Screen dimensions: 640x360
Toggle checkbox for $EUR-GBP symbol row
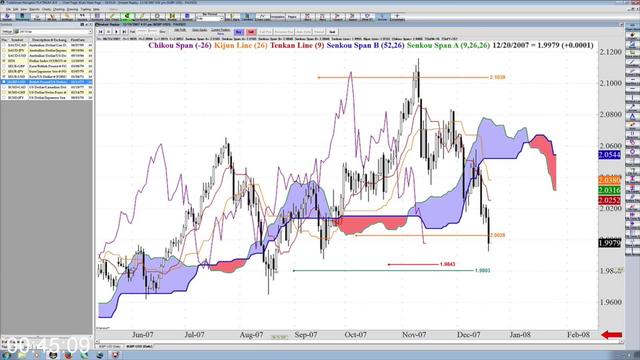(4, 66)
